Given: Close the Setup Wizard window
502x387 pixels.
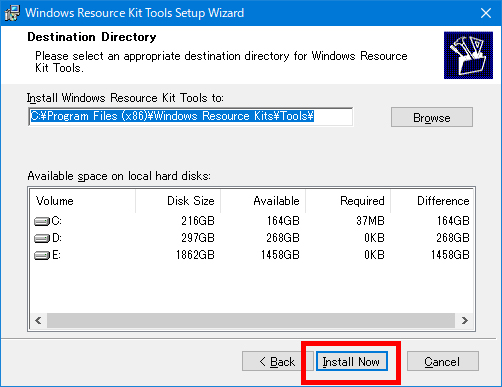Looking at the screenshot, I should coord(486,13).
